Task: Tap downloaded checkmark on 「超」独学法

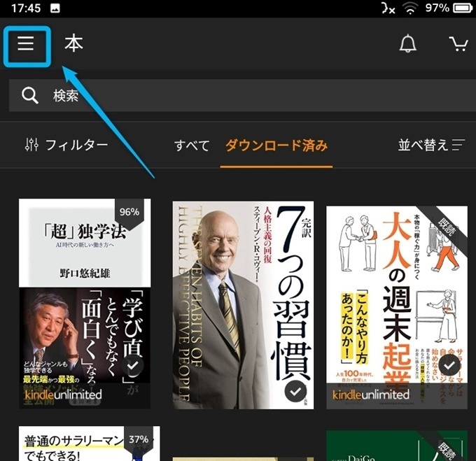Action: [x=132, y=366]
